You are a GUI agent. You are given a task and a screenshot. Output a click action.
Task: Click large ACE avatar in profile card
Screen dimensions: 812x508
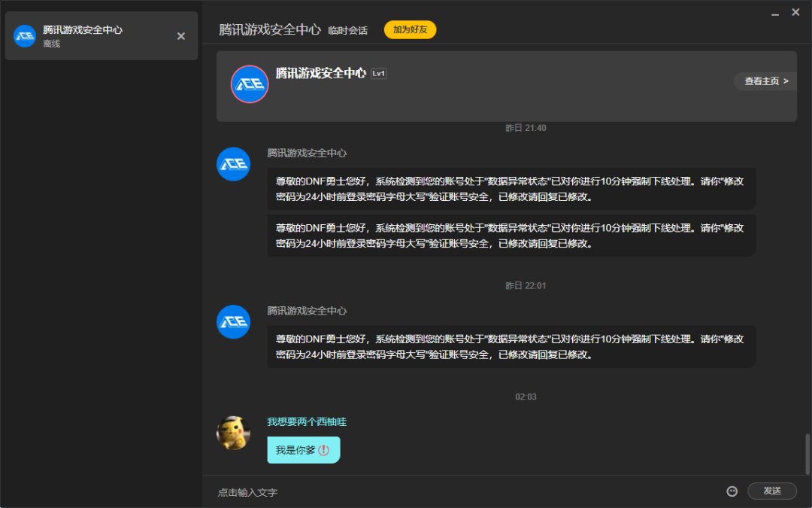tap(250, 84)
